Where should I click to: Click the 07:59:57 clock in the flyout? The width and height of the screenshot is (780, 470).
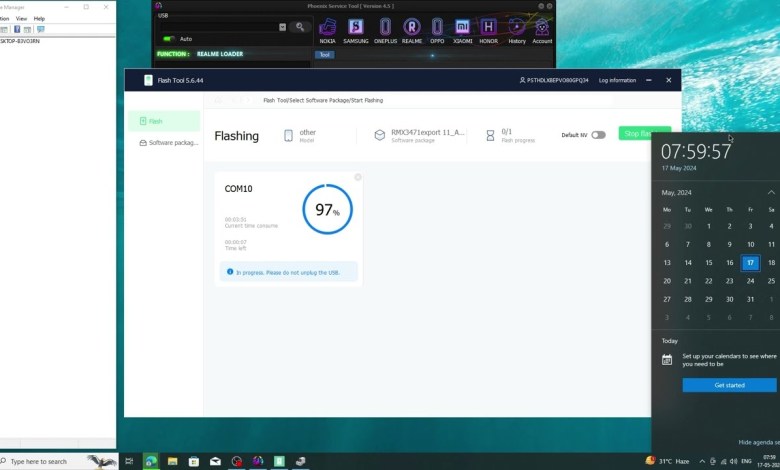(x=695, y=152)
